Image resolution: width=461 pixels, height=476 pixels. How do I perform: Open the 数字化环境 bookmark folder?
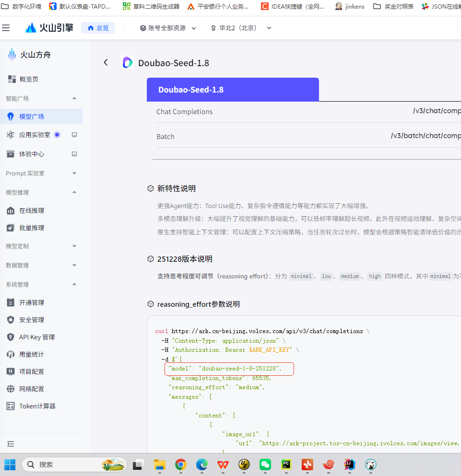point(21,6)
